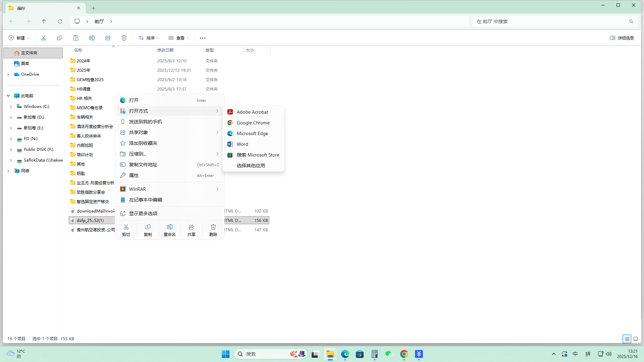Screen dimensions: 644x362
Task: Click the Paste icon in toolbar
Action: [76, 38]
